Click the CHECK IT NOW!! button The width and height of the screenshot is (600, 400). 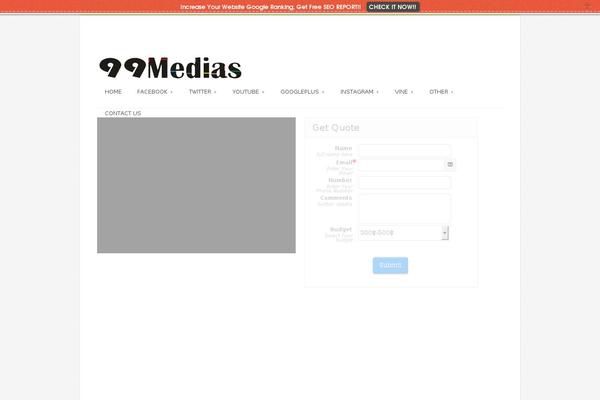[393, 7]
